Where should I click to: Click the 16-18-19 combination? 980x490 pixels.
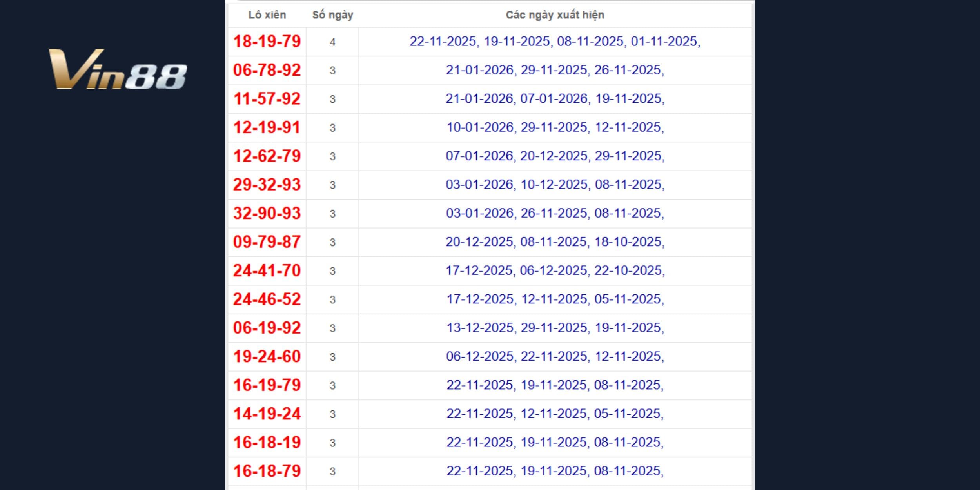(267, 442)
